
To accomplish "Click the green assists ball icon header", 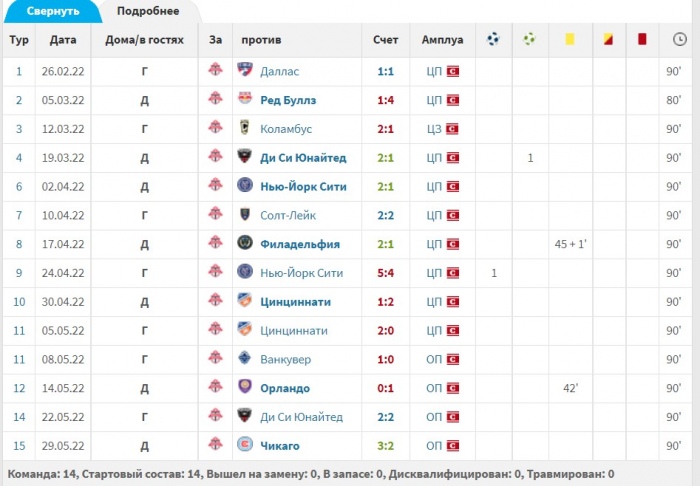I will click(x=529, y=39).
